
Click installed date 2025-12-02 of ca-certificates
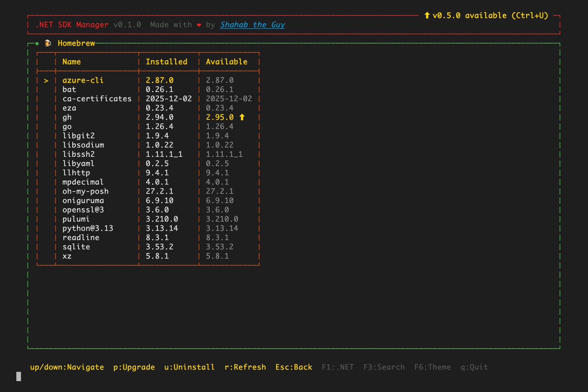(169, 99)
